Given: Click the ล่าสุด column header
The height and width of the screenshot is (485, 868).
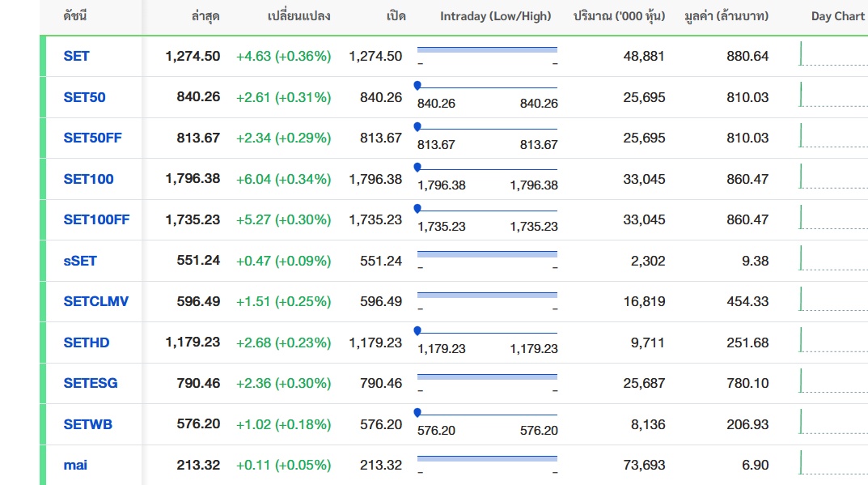Looking at the screenshot, I should click(x=205, y=16).
